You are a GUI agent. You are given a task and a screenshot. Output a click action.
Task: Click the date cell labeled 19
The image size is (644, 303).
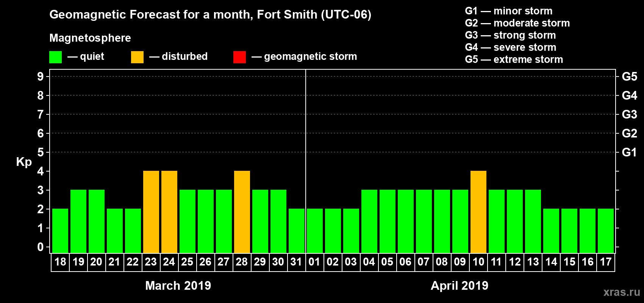click(x=78, y=262)
